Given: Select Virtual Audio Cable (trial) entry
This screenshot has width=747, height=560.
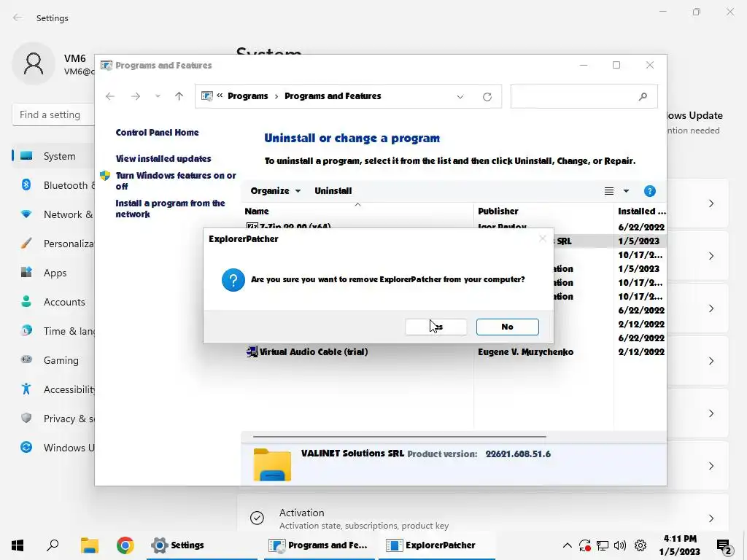Looking at the screenshot, I should click(314, 352).
